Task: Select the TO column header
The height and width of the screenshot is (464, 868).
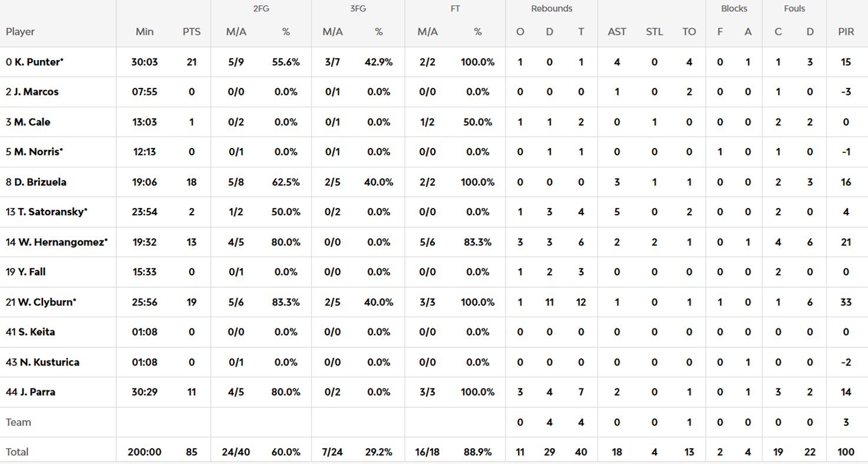Action: click(x=689, y=32)
